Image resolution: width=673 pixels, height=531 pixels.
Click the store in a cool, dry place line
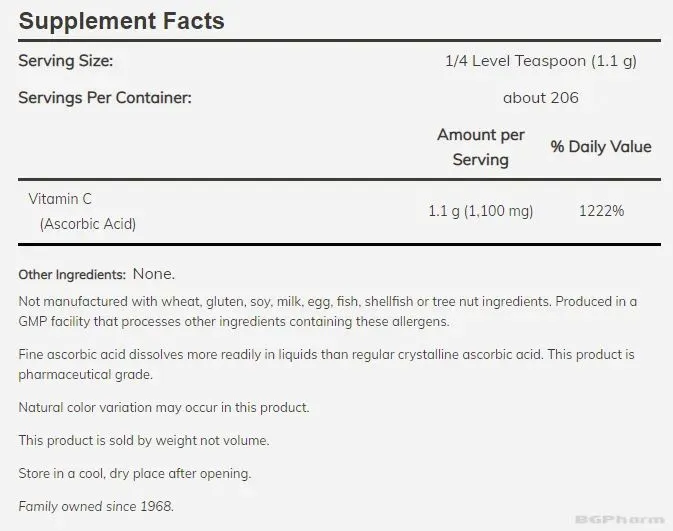(135, 473)
